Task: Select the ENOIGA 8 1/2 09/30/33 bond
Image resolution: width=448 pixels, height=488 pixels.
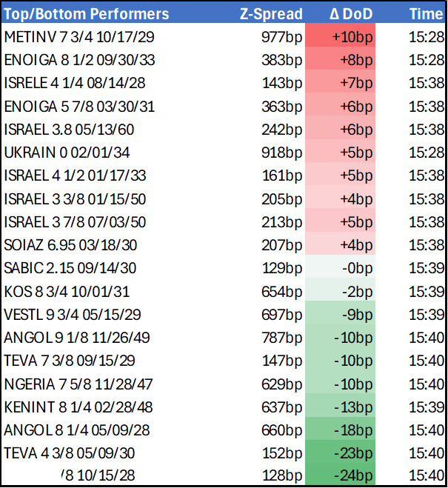Action: [x=79, y=60]
